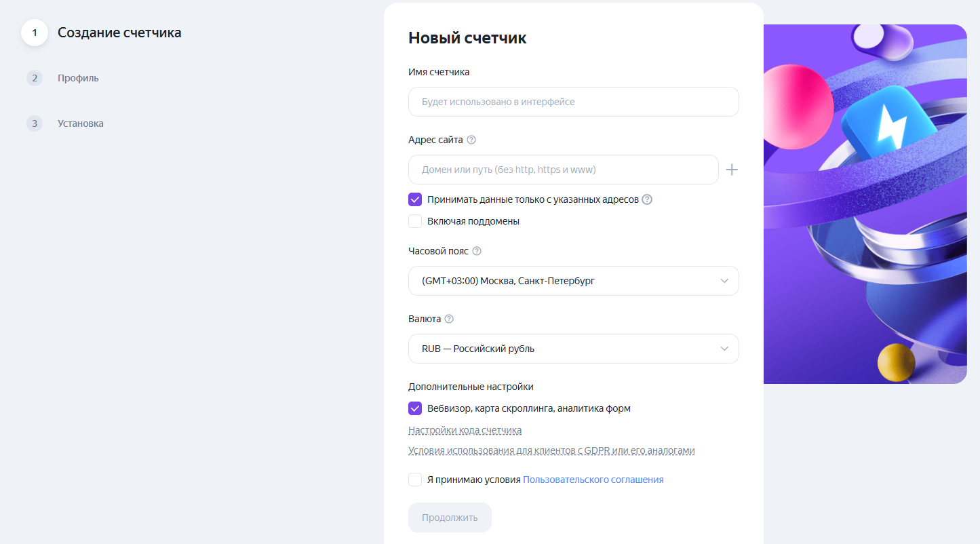Viewport: 980px width, 544px height.
Task: Open the Часовой пояс dropdown
Action: (574, 281)
